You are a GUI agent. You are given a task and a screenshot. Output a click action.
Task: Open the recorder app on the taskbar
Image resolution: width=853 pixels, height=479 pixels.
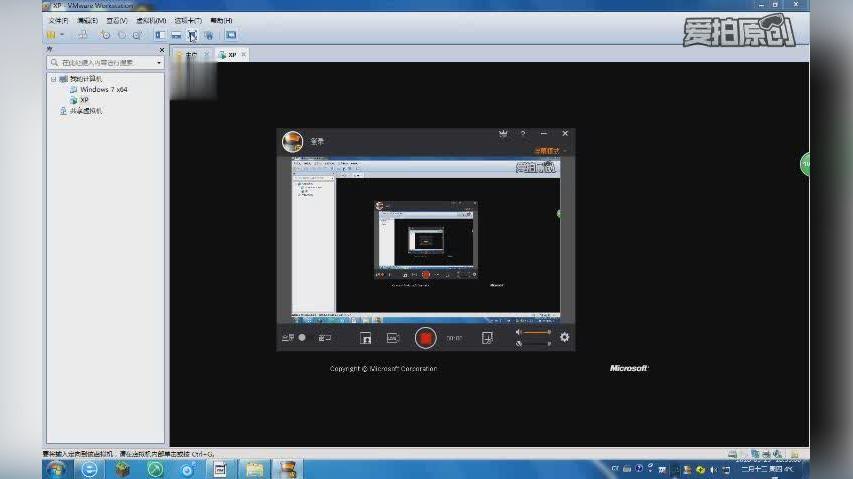tap(287, 469)
